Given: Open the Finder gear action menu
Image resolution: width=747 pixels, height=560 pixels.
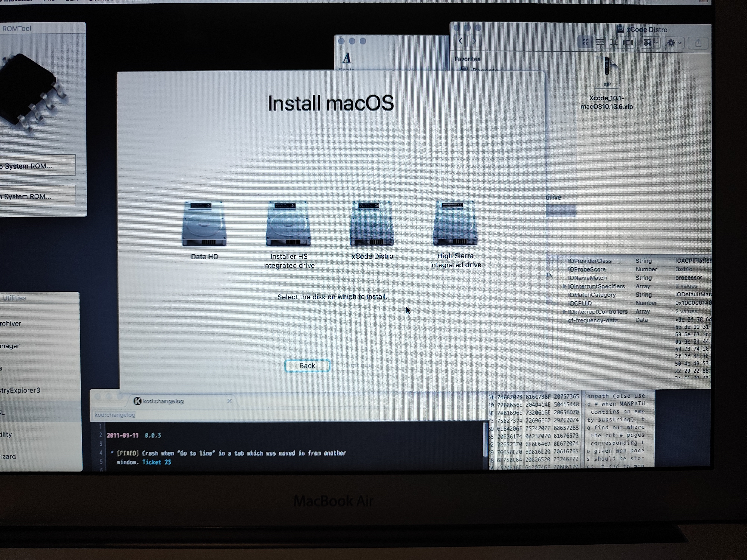Looking at the screenshot, I should coord(674,43).
